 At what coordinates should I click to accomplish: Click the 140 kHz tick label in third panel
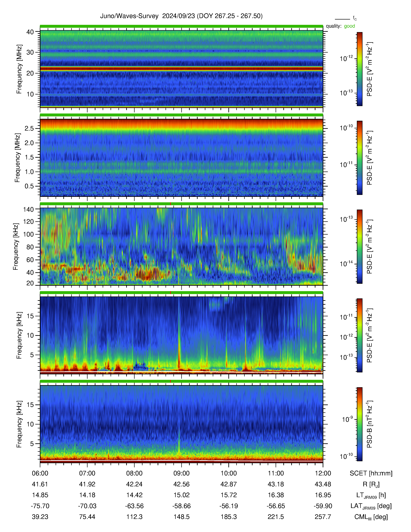point(28,209)
